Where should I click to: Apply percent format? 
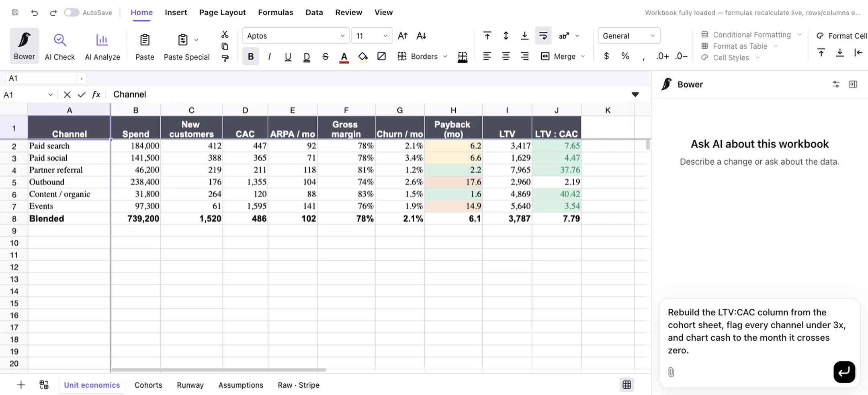click(625, 56)
